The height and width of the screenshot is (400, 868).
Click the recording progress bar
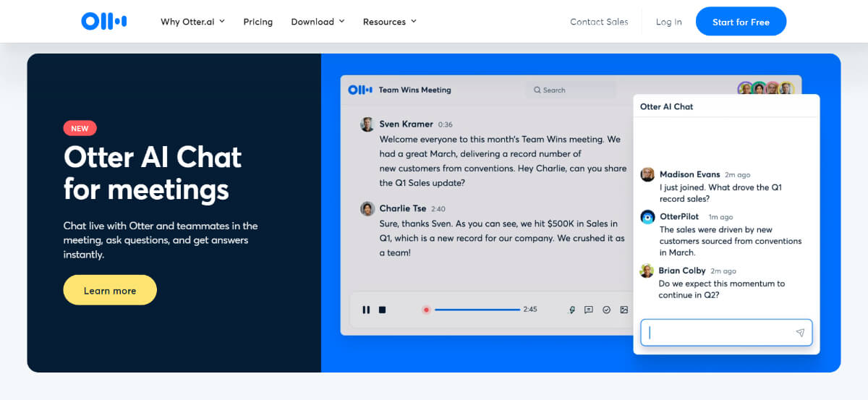(x=477, y=310)
